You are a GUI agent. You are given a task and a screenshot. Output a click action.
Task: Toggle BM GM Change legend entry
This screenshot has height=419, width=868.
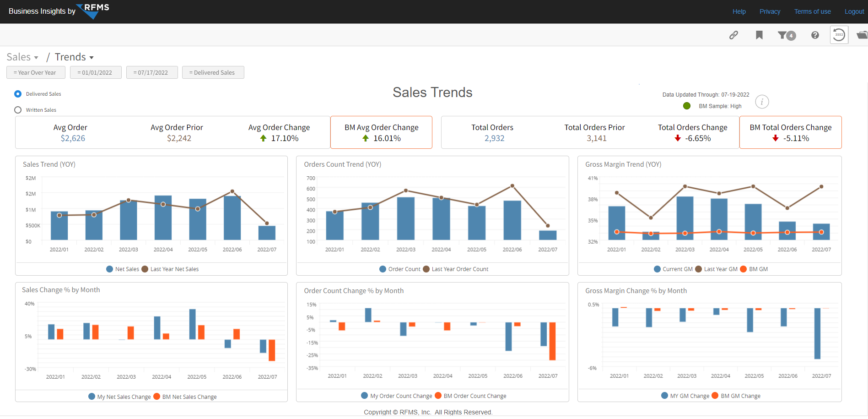(736, 396)
